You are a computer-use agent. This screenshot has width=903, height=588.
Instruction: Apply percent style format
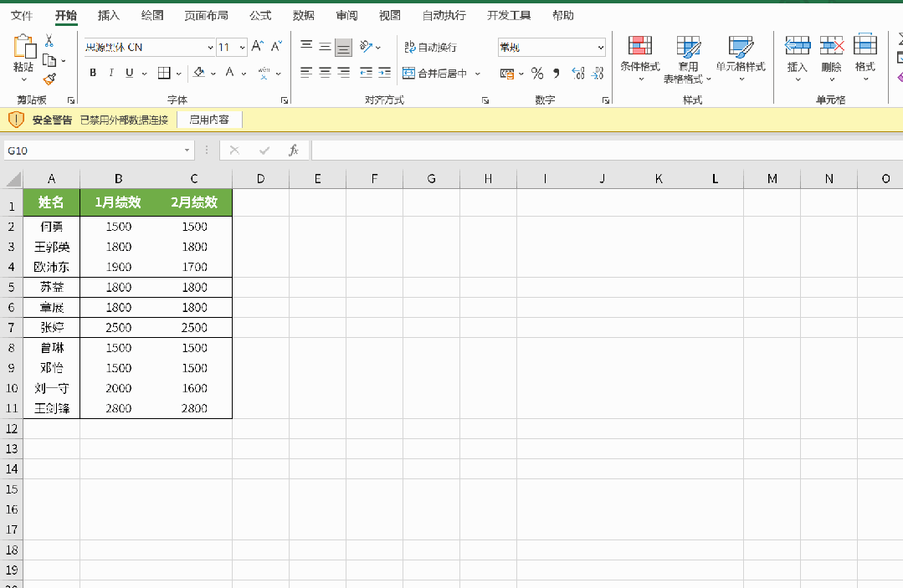[x=537, y=73]
